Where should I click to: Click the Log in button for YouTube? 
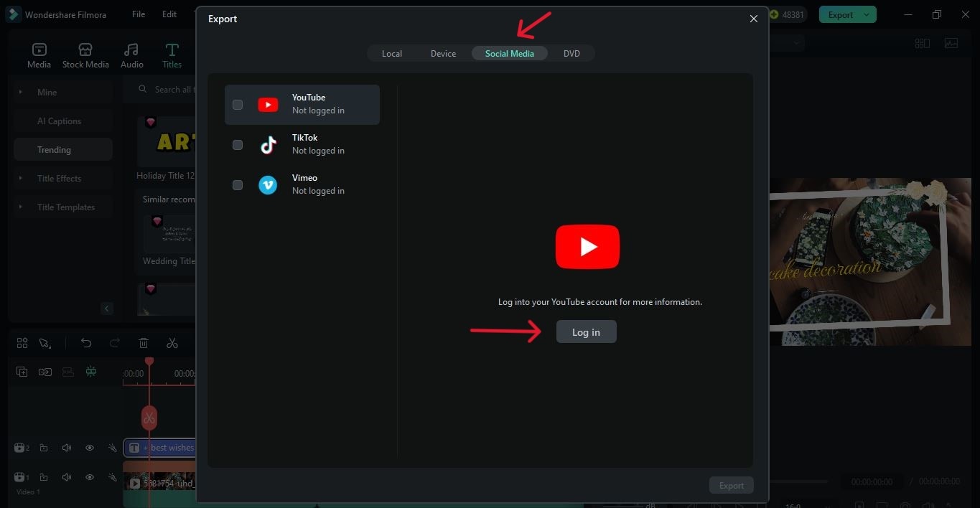[586, 331]
